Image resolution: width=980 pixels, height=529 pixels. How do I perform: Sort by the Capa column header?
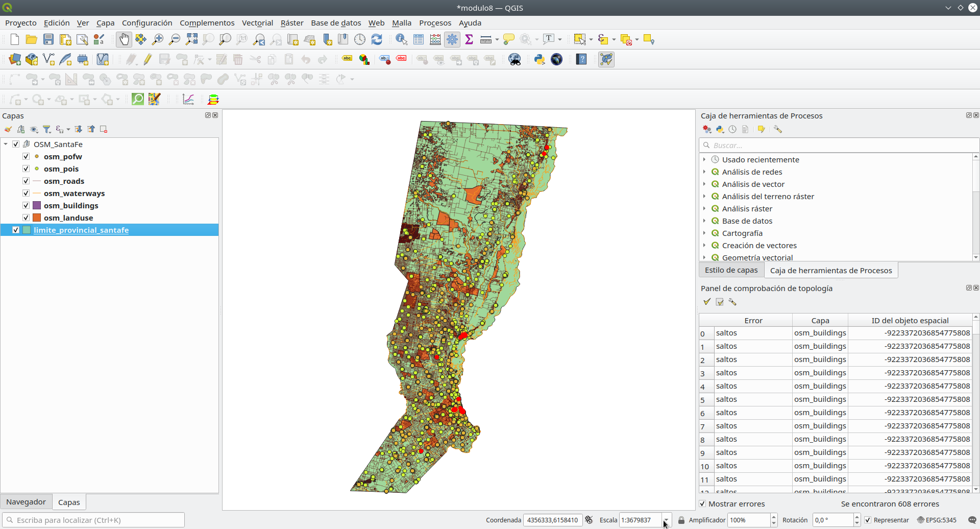(x=820, y=320)
